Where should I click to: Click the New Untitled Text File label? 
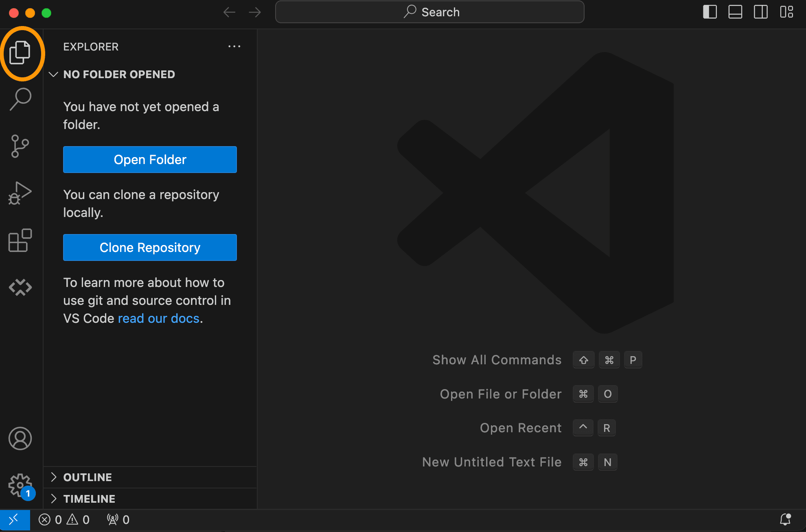[492, 462]
